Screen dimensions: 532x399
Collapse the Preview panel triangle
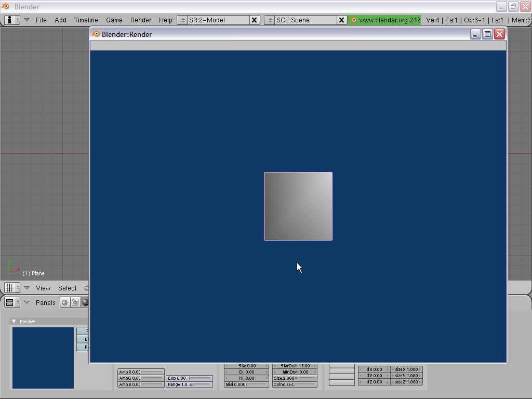click(x=14, y=321)
